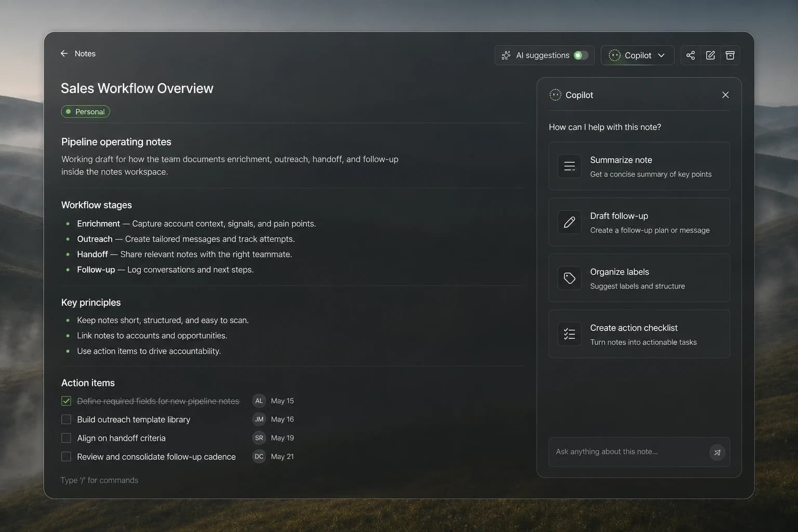
Task: Check Review and consolidate follow-up cadence
Action: (x=66, y=457)
